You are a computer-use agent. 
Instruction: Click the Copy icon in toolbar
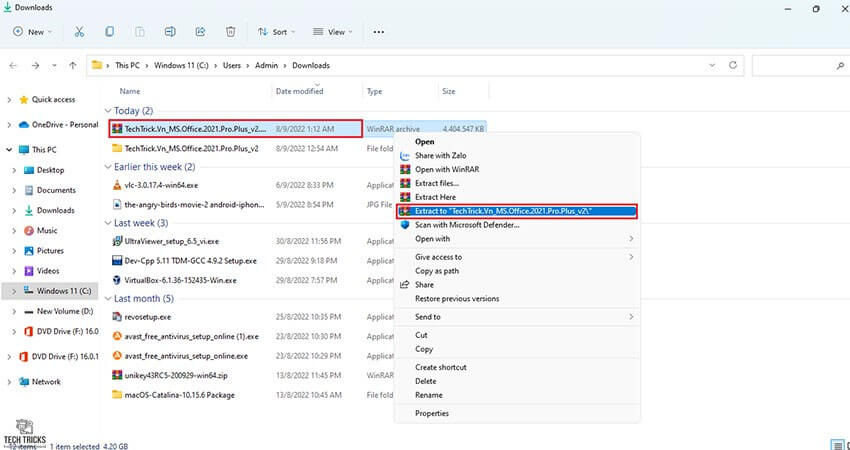click(x=110, y=32)
